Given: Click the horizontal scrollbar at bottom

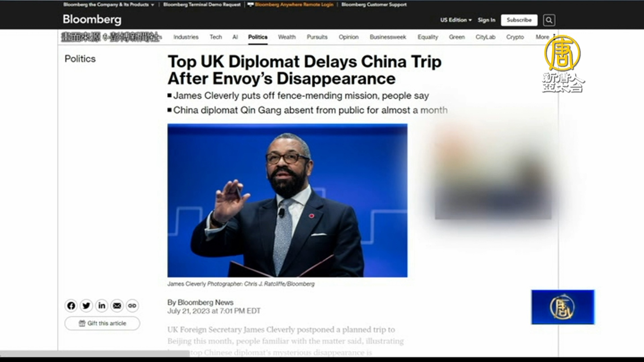Looking at the screenshot, I should coord(95,354).
